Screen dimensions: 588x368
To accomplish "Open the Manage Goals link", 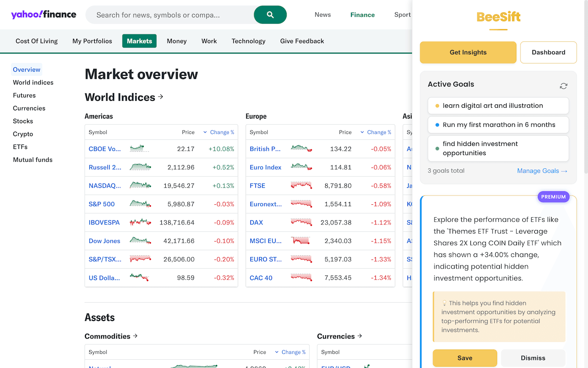I will tap(542, 171).
